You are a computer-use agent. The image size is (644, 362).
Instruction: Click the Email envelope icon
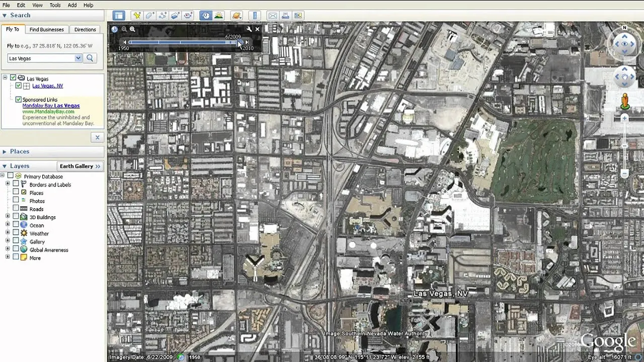[272, 16]
